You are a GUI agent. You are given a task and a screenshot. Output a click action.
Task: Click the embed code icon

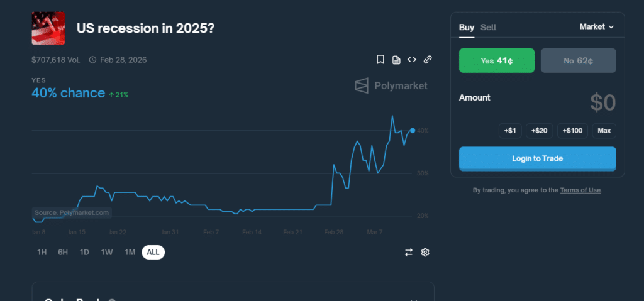412,60
